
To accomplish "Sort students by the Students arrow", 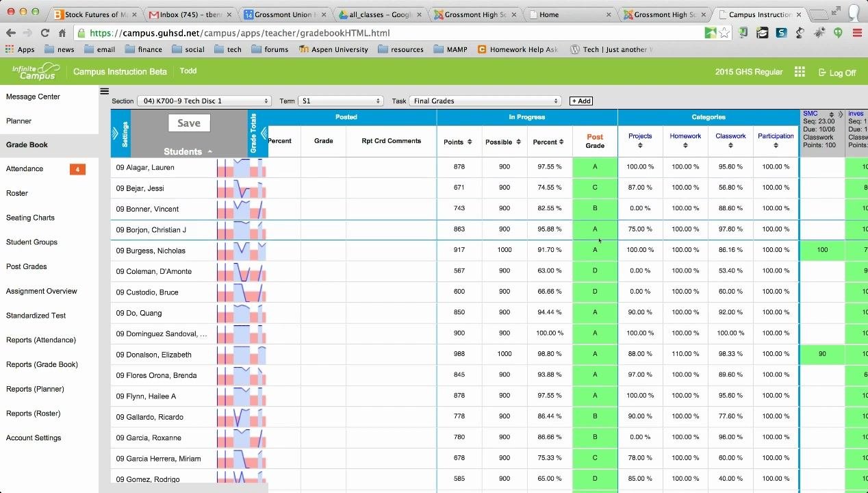I will coord(210,151).
